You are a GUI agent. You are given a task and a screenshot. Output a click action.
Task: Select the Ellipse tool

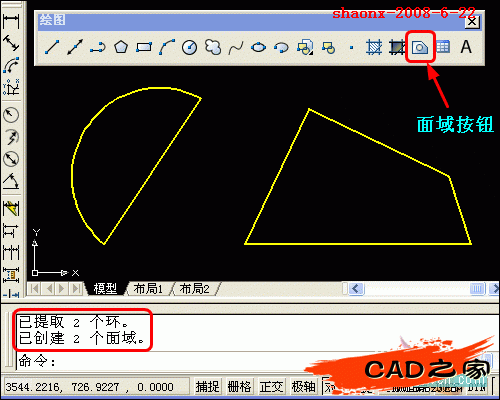(x=258, y=47)
